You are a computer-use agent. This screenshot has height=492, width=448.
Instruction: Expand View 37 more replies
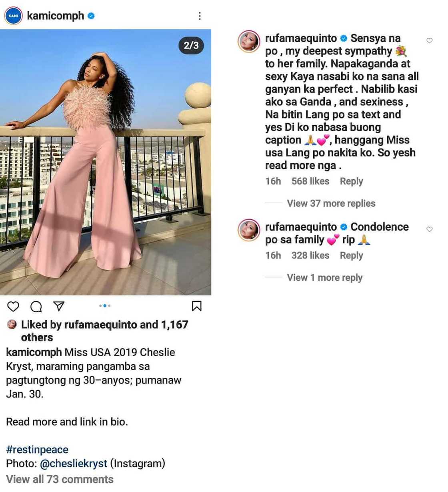330,203
